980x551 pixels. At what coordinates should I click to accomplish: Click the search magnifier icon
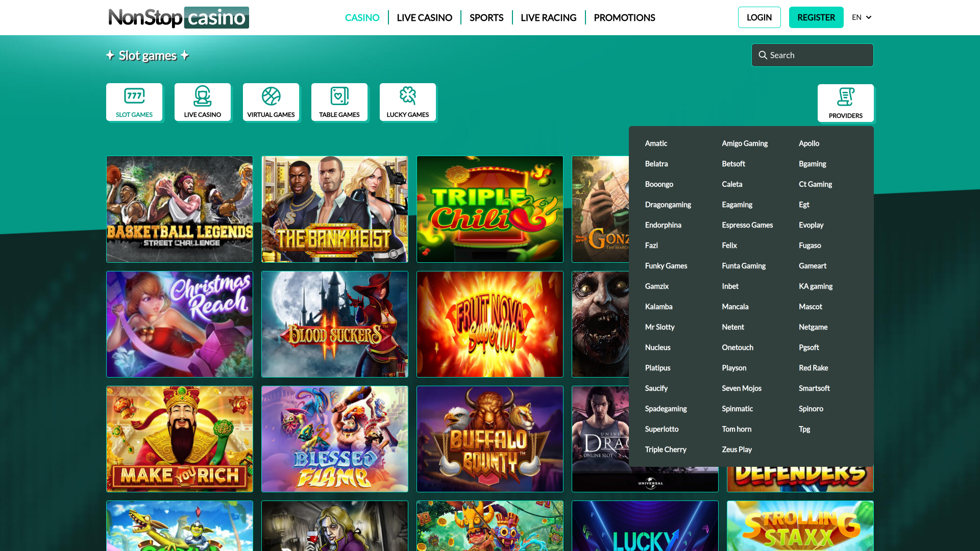[763, 55]
